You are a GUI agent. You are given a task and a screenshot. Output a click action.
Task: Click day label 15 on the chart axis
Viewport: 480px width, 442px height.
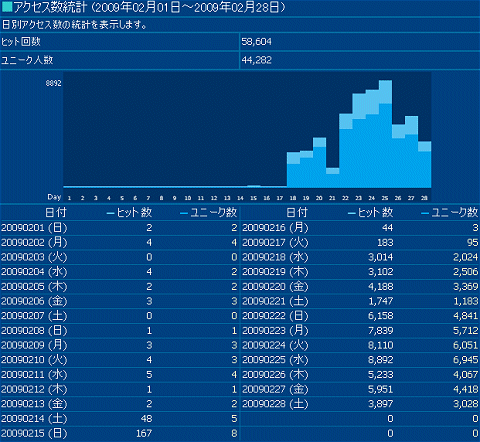254,198
